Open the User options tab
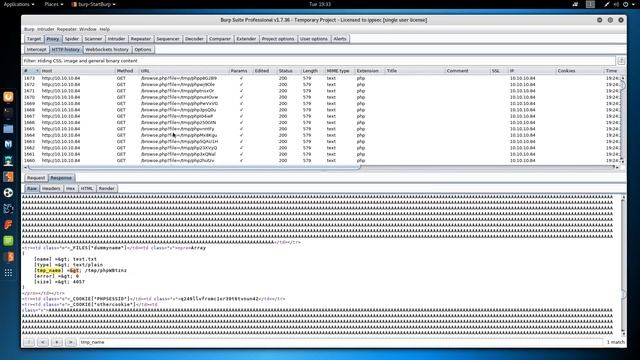Image resolution: width=640 pixels, height=360 pixels. click(313, 39)
